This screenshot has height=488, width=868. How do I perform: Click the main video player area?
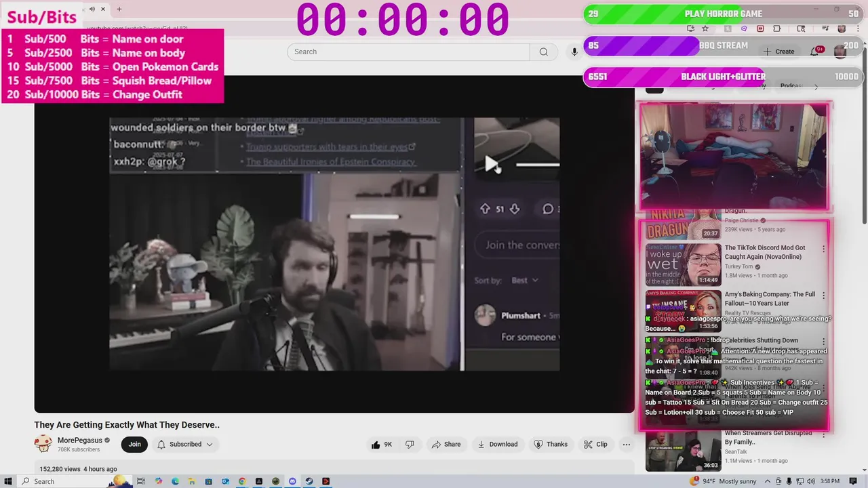[x=334, y=244]
